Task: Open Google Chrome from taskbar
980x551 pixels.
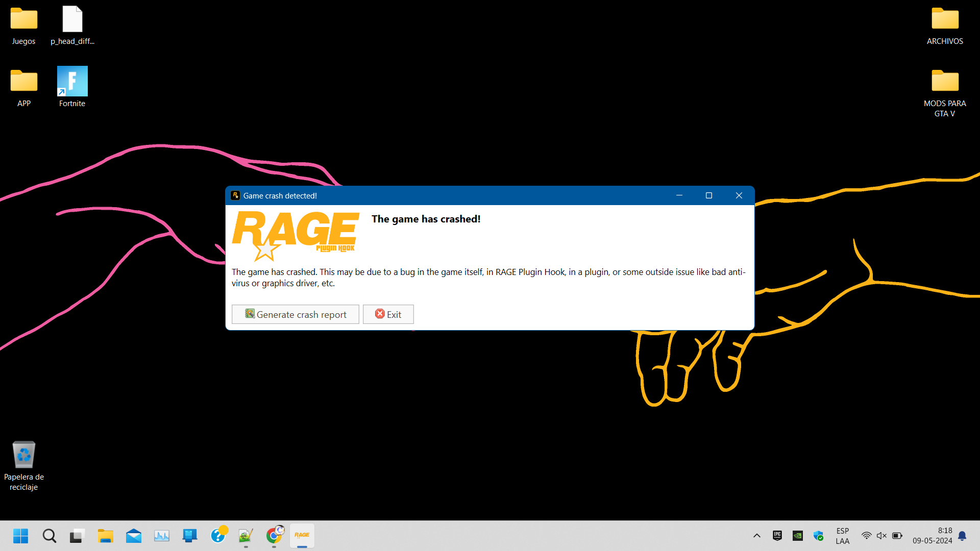Action: [x=274, y=535]
